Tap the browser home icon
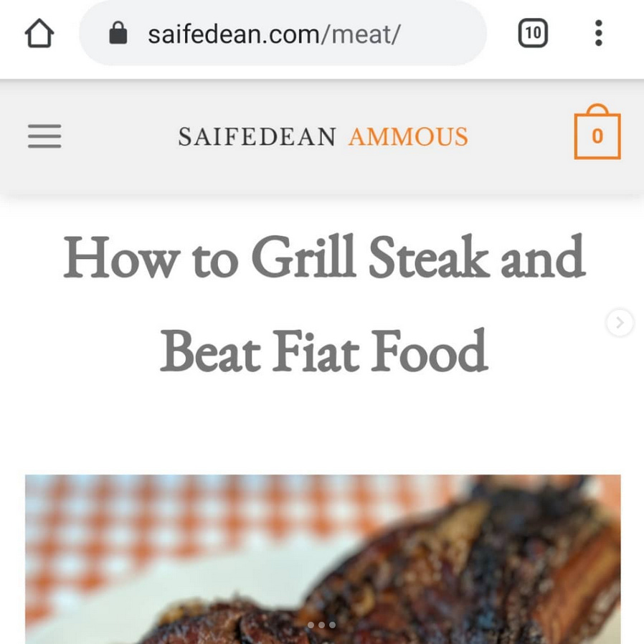The image size is (644, 644). tap(39, 33)
